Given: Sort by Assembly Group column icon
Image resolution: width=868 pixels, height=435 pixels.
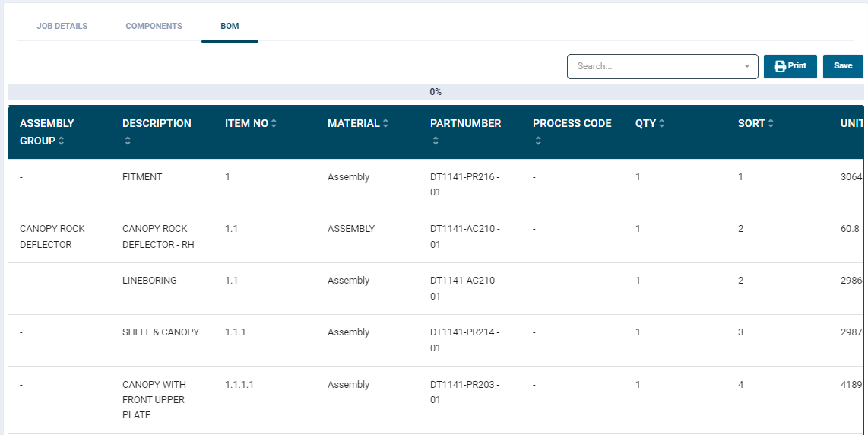Looking at the screenshot, I should 61,141.
